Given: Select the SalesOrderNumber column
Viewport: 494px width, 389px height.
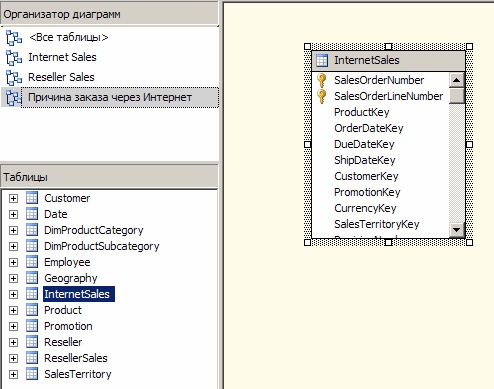Looking at the screenshot, I should pyautogui.click(x=379, y=80).
